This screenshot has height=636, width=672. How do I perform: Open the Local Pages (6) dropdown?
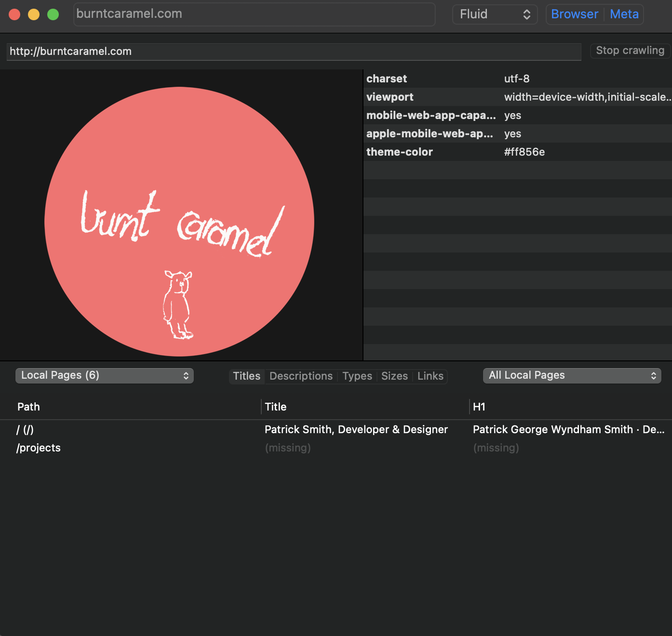[104, 375]
